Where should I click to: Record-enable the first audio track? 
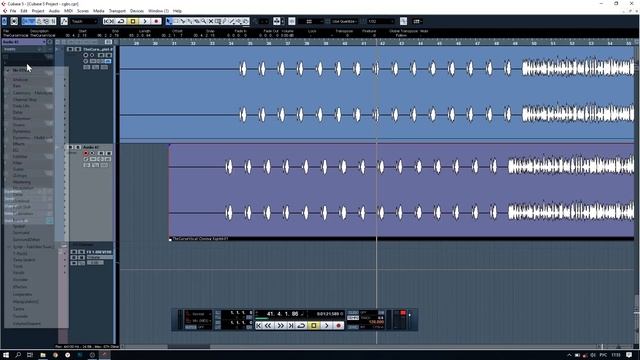tap(86, 55)
